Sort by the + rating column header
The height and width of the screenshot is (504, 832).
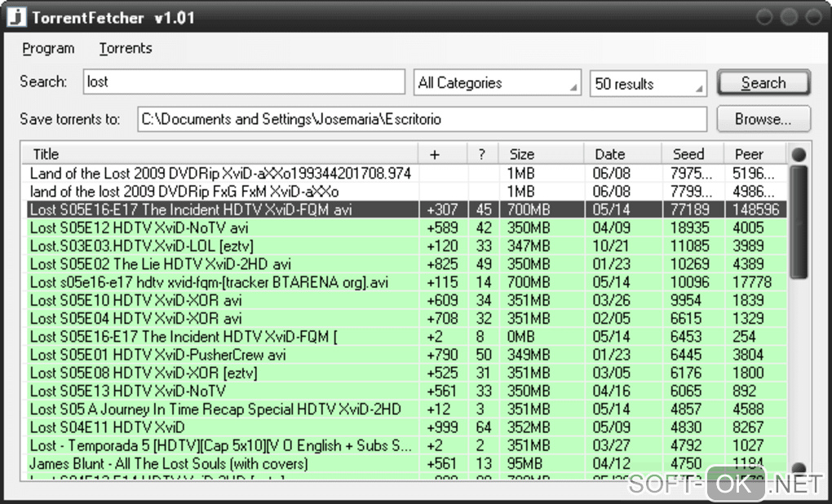(x=443, y=154)
